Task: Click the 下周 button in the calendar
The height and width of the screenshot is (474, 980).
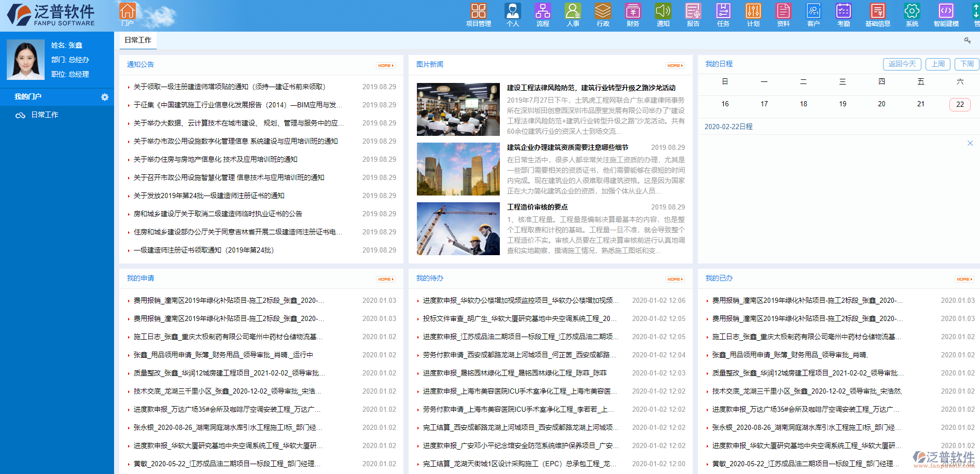Action: tap(967, 64)
